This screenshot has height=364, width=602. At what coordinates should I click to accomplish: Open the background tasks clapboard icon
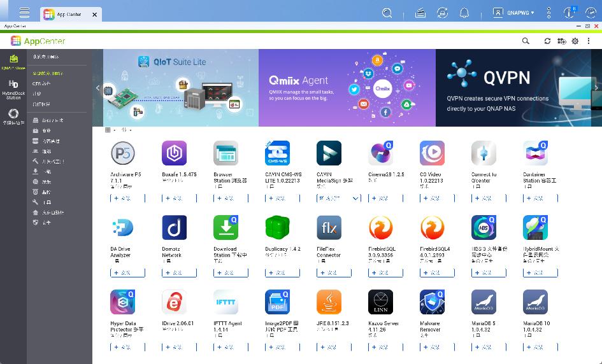coord(420,13)
